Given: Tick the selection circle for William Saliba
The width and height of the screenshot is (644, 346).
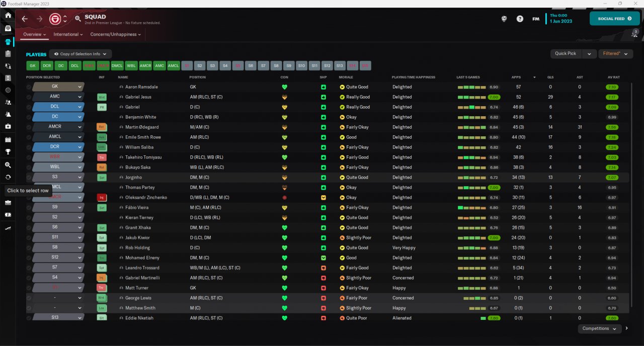Looking at the screenshot, I should point(29,147).
